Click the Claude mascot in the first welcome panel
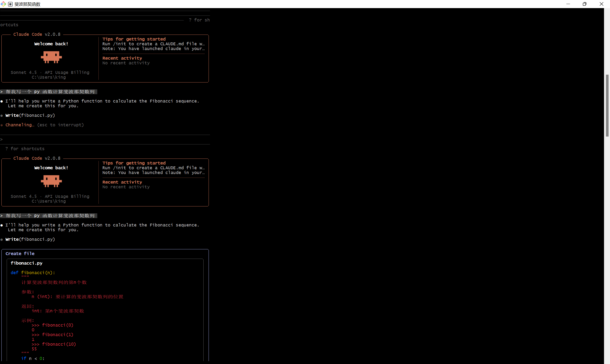The image size is (610, 364). 51,57
